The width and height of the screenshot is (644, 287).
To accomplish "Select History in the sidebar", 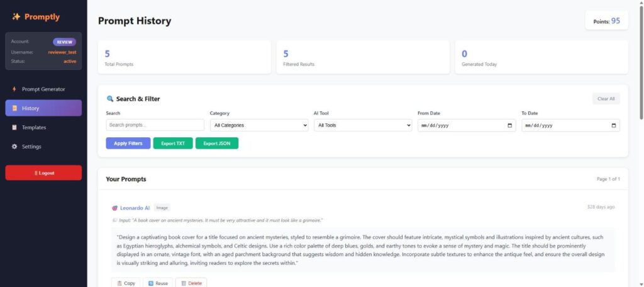I will click(x=43, y=108).
